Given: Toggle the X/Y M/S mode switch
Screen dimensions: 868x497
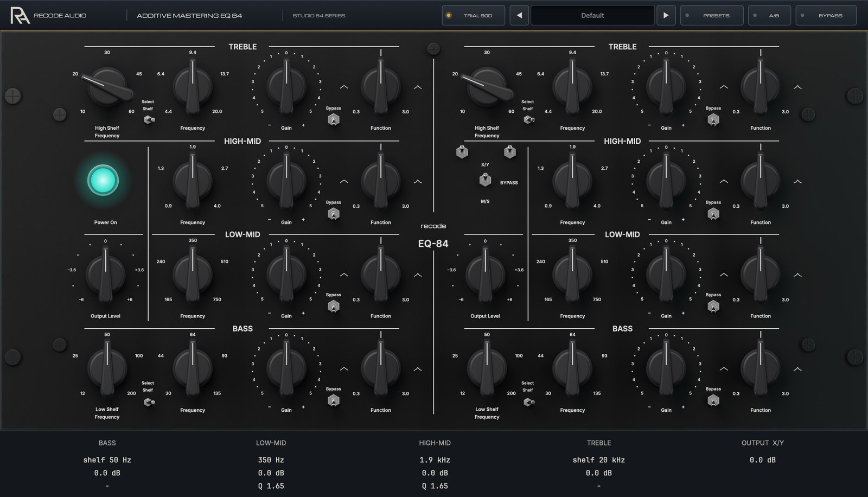Looking at the screenshot, I should pyautogui.click(x=485, y=180).
